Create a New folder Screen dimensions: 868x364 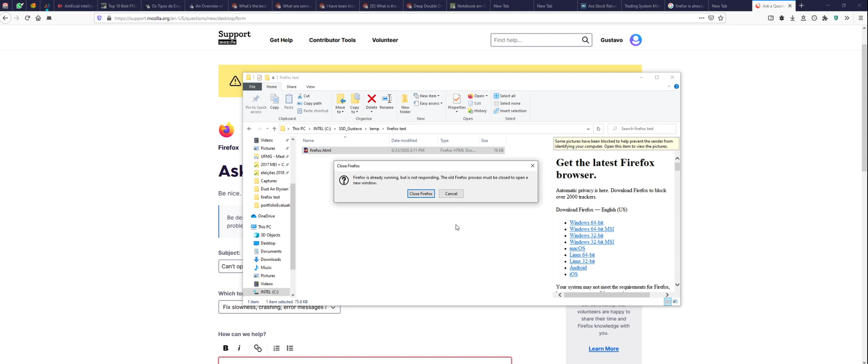[x=405, y=103]
